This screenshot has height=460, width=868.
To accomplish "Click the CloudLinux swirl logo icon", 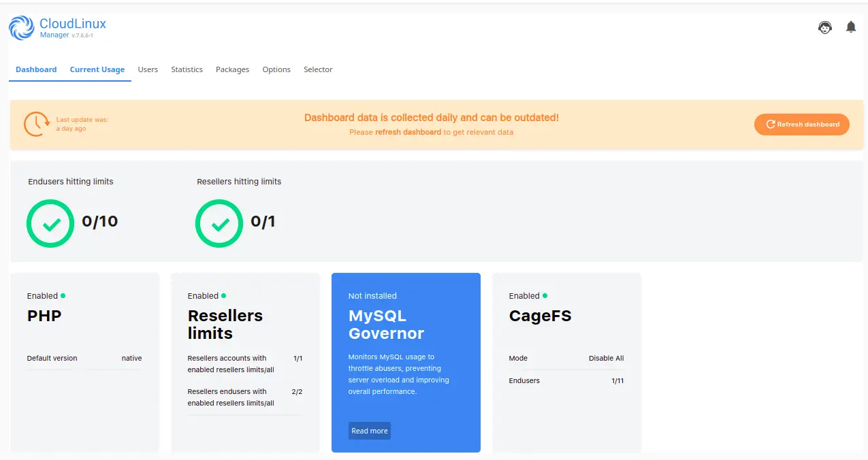I will point(22,28).
